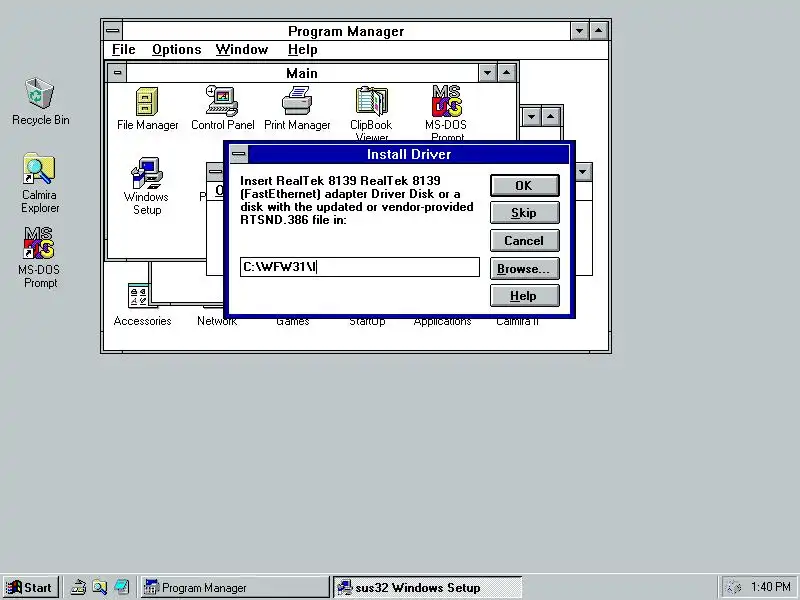Viewport: 800px width, 600px height.
Task: Open the Install Driver dialog control menu box
Action: (239, 154)
